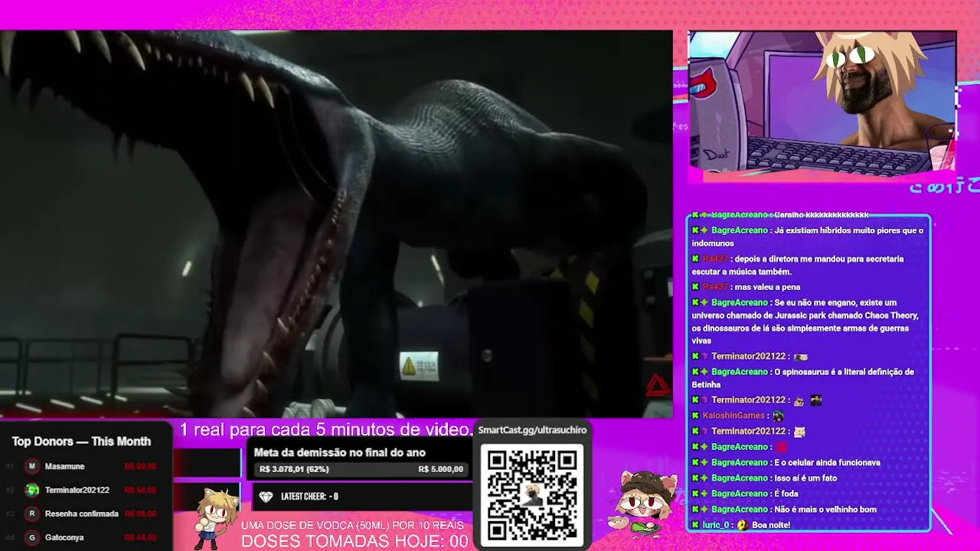Click Masamune's "M" avatar in Top Donors

point(32,466)
